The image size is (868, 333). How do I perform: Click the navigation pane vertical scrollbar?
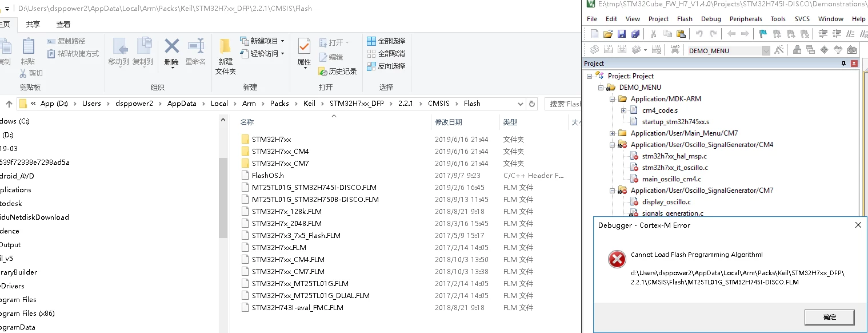point(223,197)
